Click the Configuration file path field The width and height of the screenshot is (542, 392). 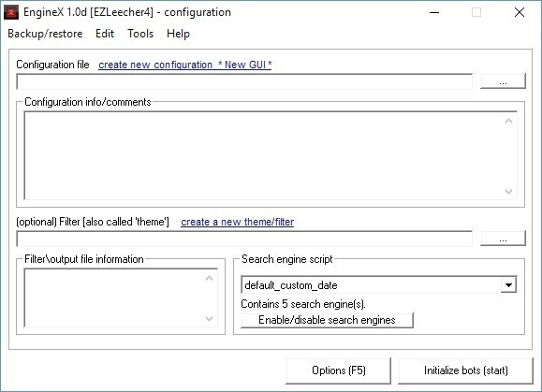(244, 81)
